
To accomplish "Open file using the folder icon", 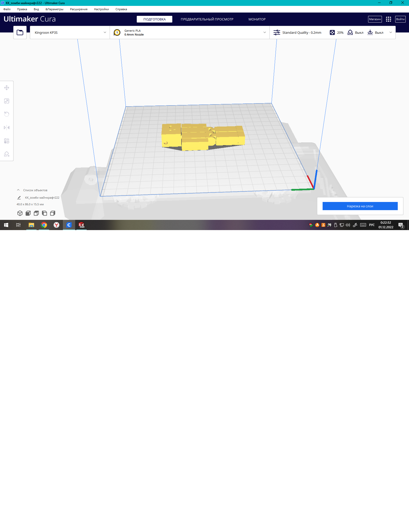I will point(20,32).
